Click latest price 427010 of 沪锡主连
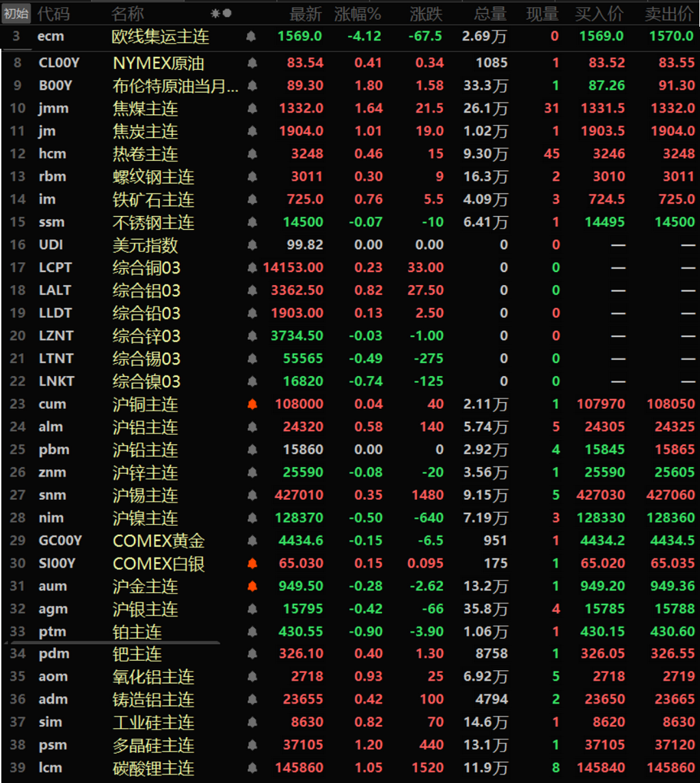Viewport: 700px width, 783px height. click(299, 495)
